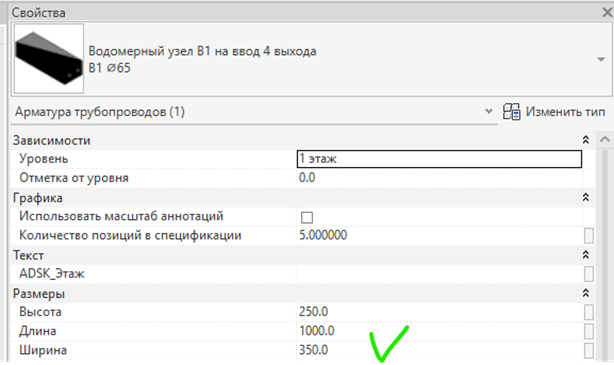The image size is (614, 365).
Task: Select the Отметка от уровня label
Action: point(74,178)
